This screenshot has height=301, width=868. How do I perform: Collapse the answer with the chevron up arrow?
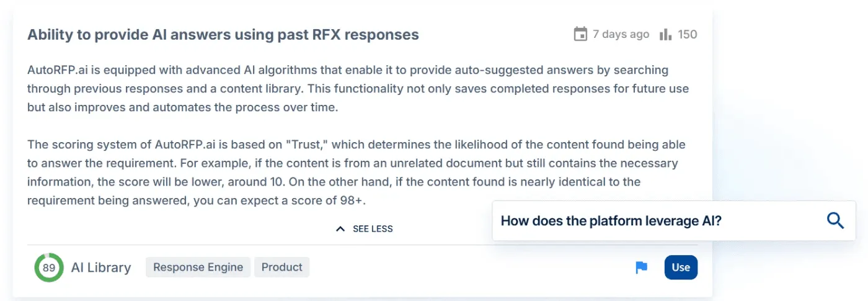click(x=340, y=228)
